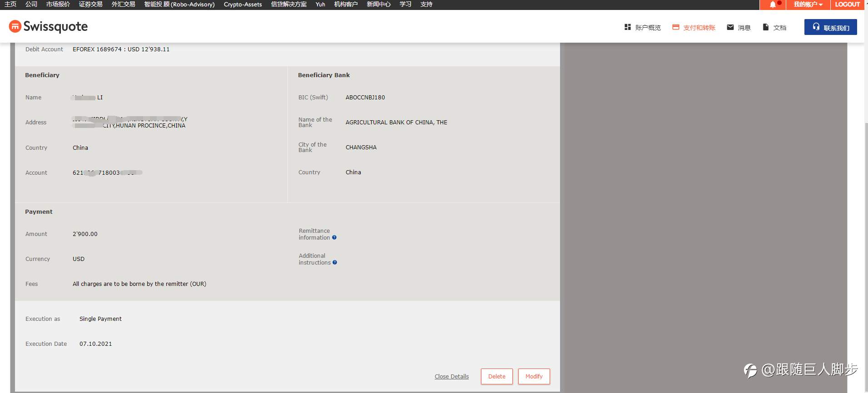Click the messages envelope icon
Image resolution: width=868 pixels, height=393 pixels.
tap(730, 27)
